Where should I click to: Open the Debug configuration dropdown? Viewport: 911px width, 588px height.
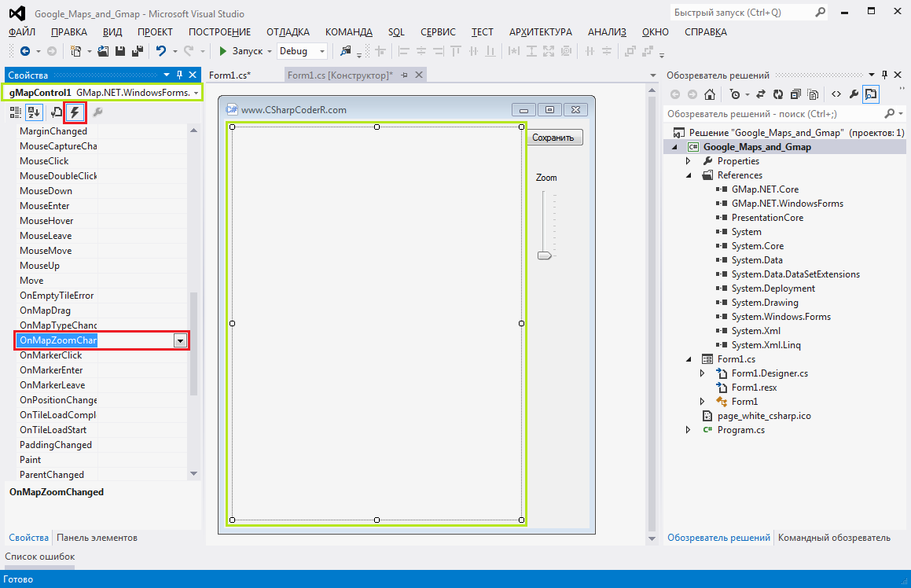coord(320,50)
